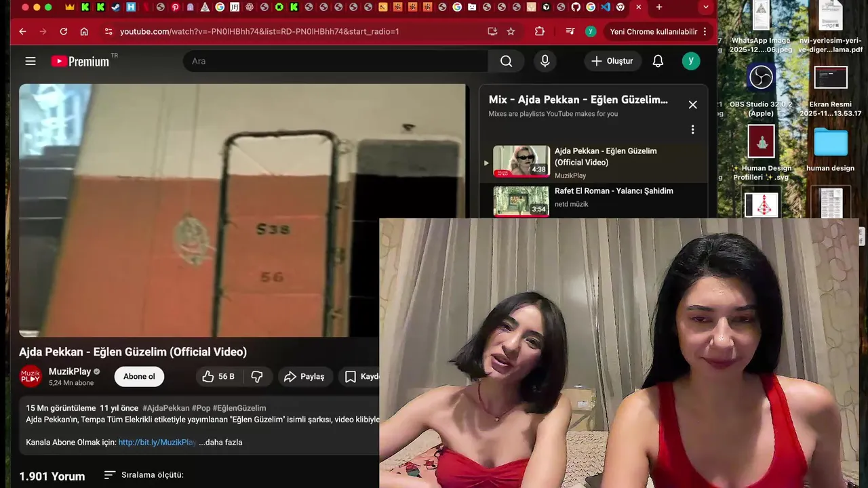Open Chrome media controls icon
Screen dimensions: 868x488
click(570, 31)
